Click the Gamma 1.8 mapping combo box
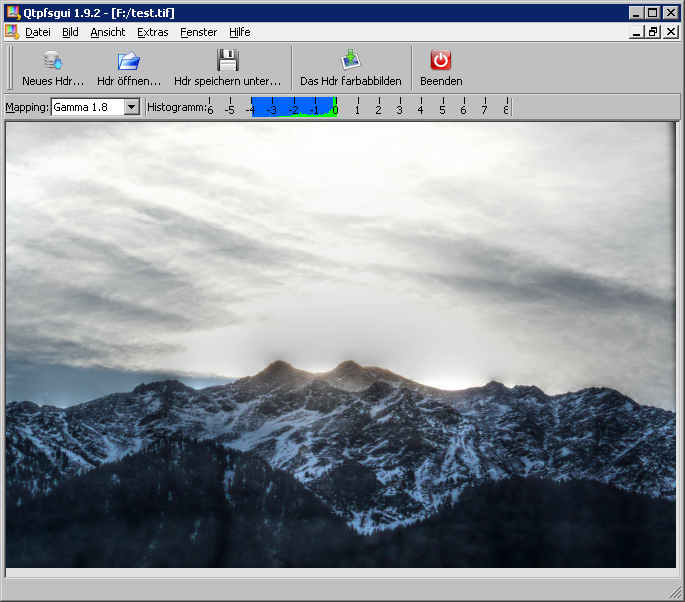The width and height of the screenshot is (685, 602). pos(87,107)
